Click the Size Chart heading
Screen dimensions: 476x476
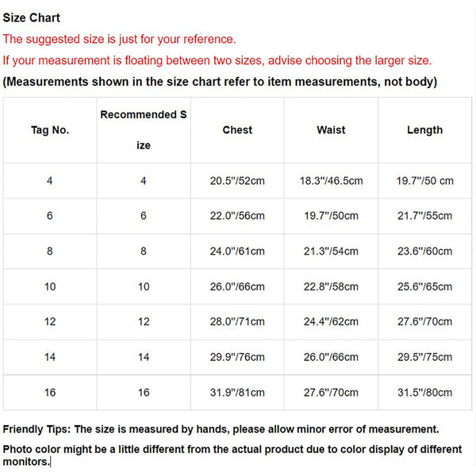32,17
